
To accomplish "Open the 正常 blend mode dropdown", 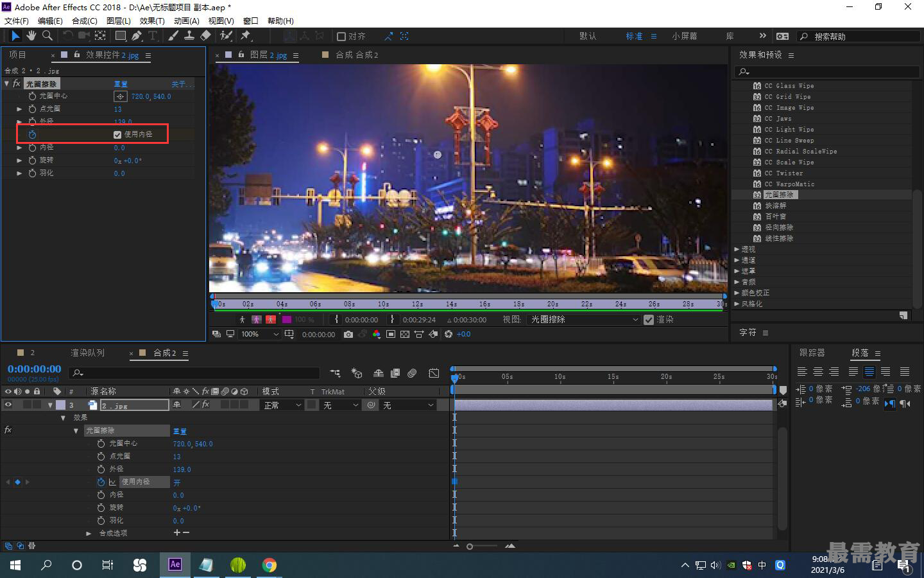I will [x=282, y=405].
